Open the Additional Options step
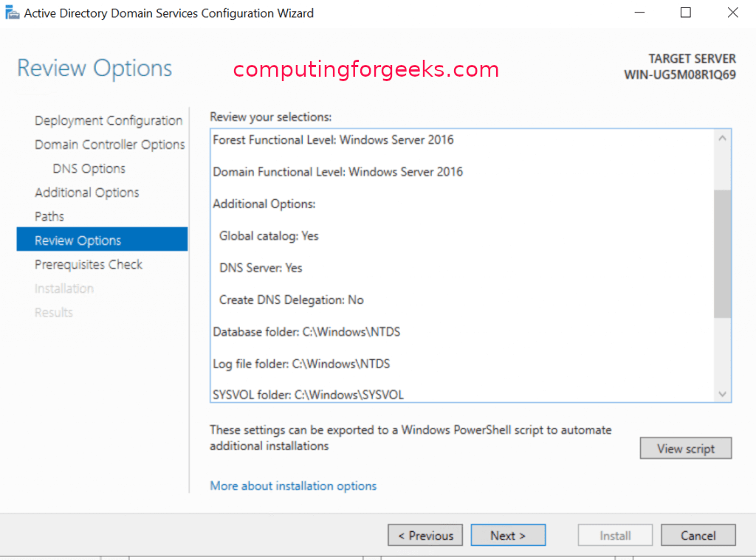The image size is (756, 560). point(86,193)
